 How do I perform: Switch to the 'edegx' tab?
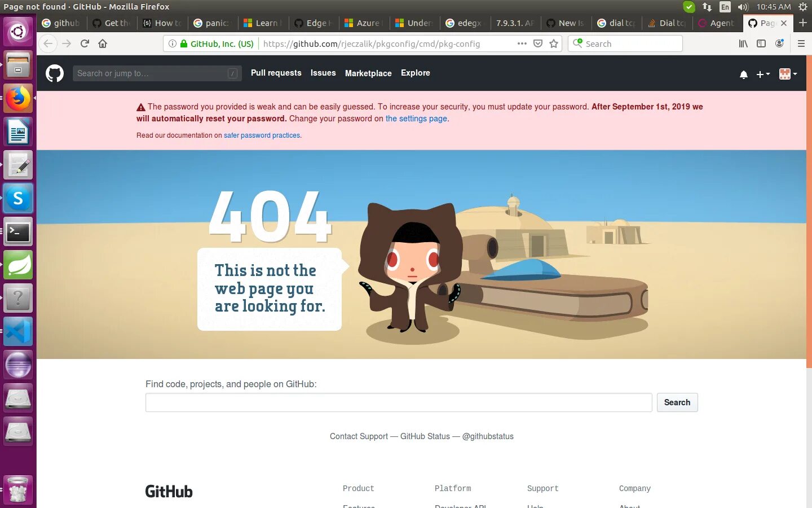(465, 23)
